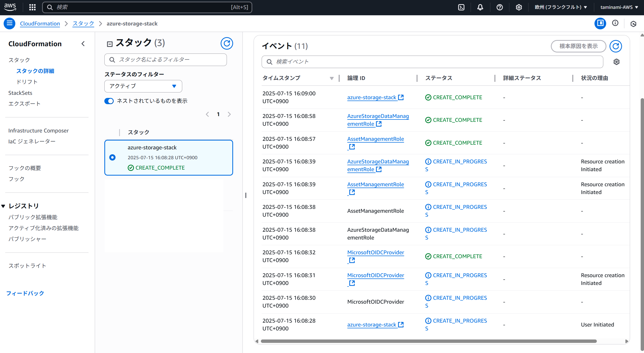The image size is (644, 353).
Task: Toggle the hamburger navigation menu
Action: pyautogui.click(x=10, y=23)
